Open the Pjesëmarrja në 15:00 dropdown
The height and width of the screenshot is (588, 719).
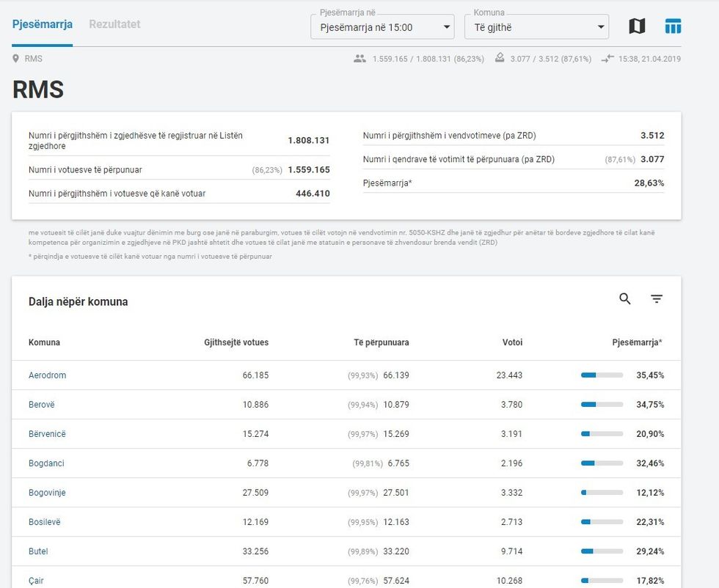point(382,28)
